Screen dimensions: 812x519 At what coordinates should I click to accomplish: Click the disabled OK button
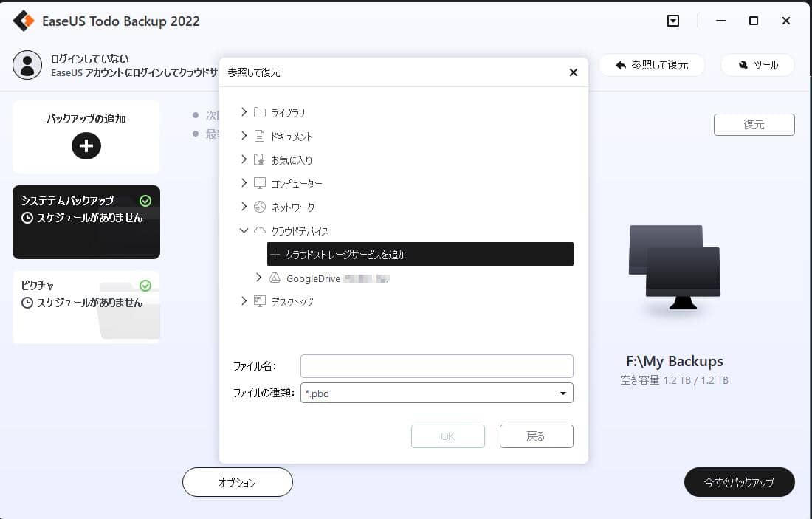pyautogui.click(x=448, y=436)
